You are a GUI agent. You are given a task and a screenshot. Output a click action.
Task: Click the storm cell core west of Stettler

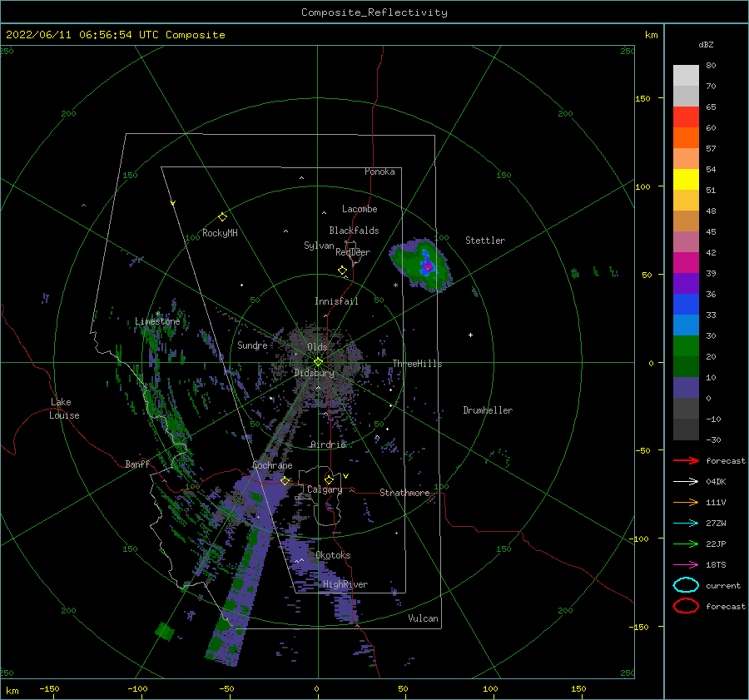tap(428, 266)
